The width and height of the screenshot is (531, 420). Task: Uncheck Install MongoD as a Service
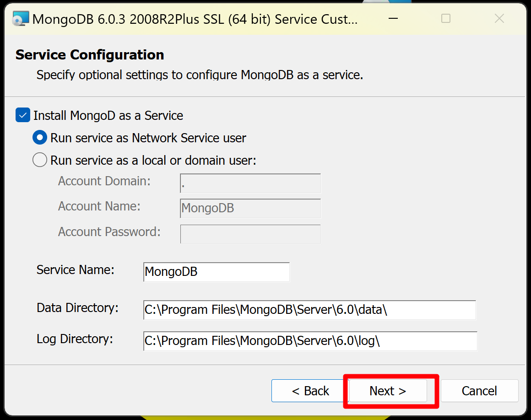click(23, 115)
